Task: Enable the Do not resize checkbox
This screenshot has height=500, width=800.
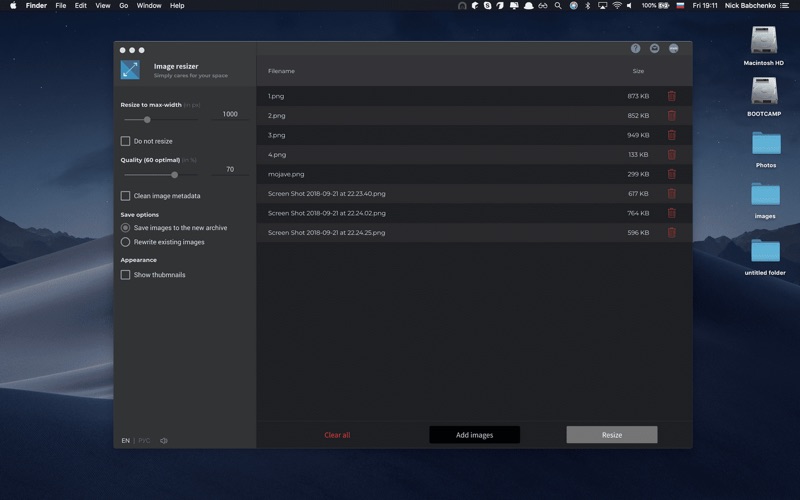Action: (x=125, y=141)
